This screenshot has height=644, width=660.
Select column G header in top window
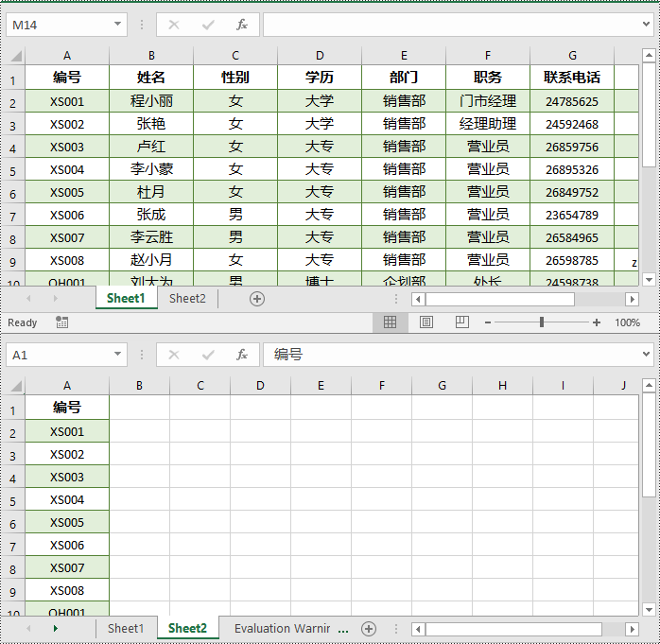point(572,56)
